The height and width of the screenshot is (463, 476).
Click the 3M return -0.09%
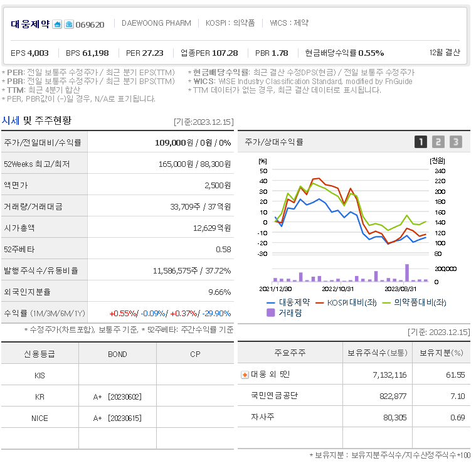point(153,313)
